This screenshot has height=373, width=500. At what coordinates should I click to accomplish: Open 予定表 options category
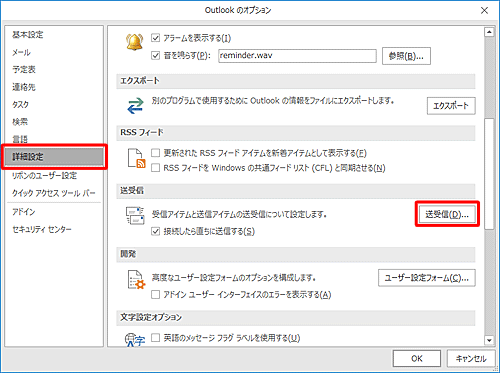(54, 70)
